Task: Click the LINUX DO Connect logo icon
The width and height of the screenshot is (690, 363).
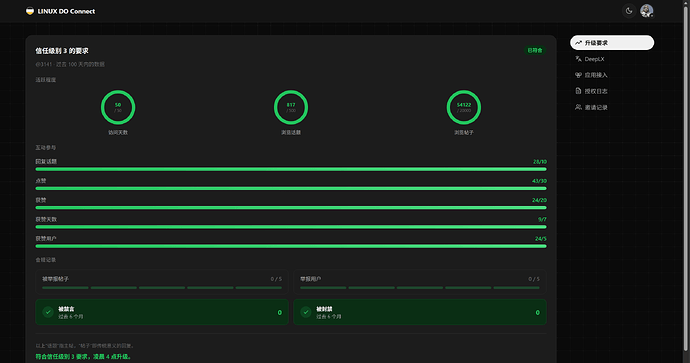Action: pos(30,11)
